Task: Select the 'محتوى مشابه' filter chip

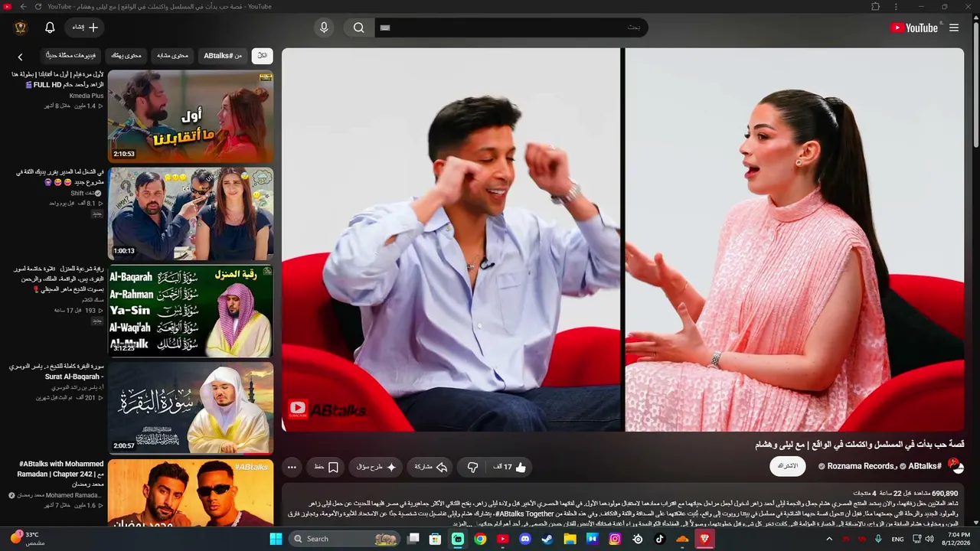Action: [x=172, y=56]
